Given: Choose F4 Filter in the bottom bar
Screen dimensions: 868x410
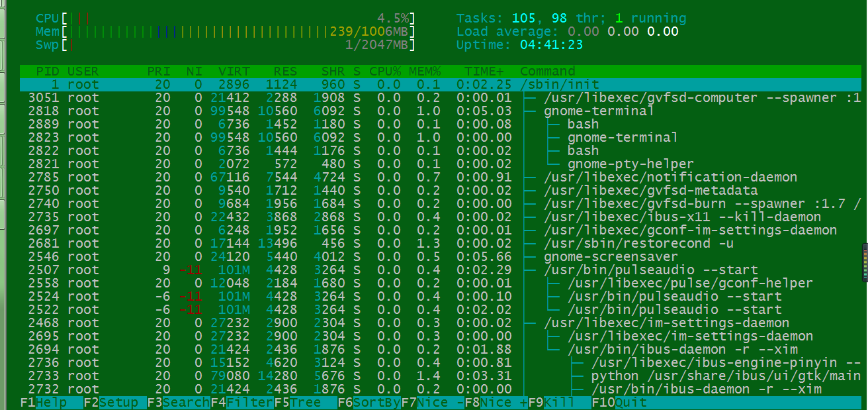Looking at the screenshot, I should point(242,402).
